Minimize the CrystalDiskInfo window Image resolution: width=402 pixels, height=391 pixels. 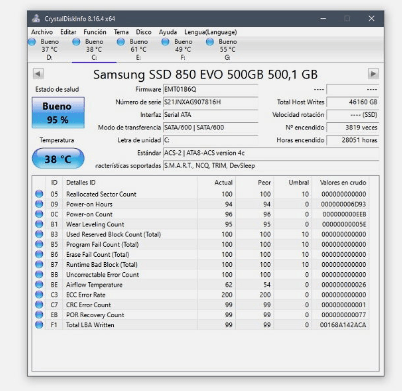coord(323,19)
